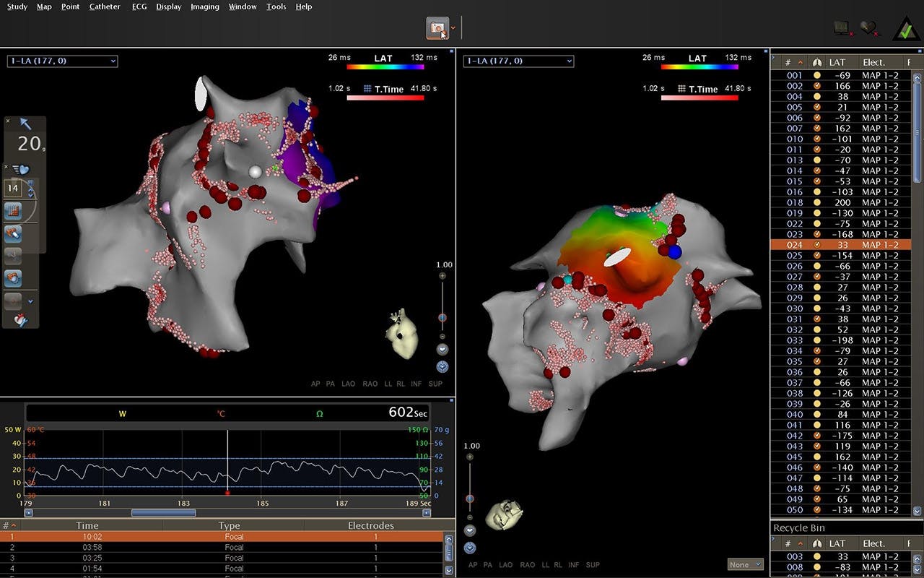This screenshot has width=924, height=578.
Task: Click the heart wrench settings icon
Action: click(19, 320)
